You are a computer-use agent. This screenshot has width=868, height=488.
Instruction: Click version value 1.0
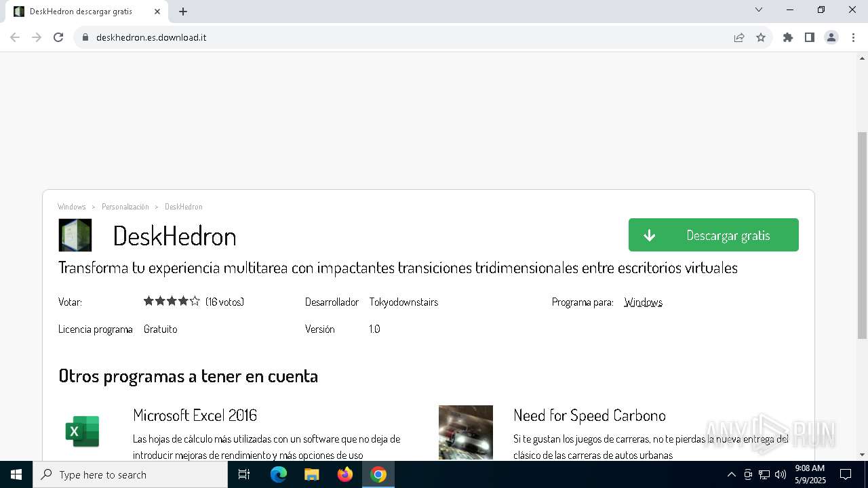click(374, 329)
